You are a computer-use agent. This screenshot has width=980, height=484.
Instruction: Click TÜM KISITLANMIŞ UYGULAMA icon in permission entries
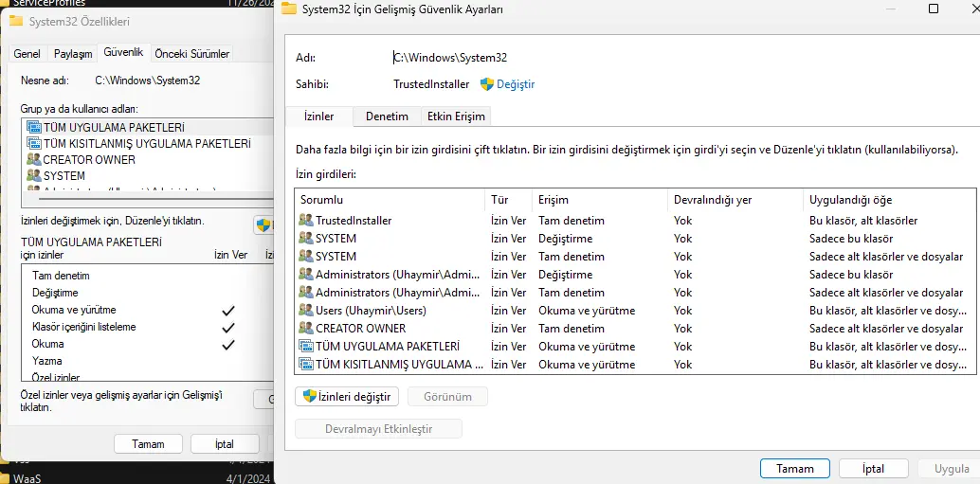tap(305, 365)
